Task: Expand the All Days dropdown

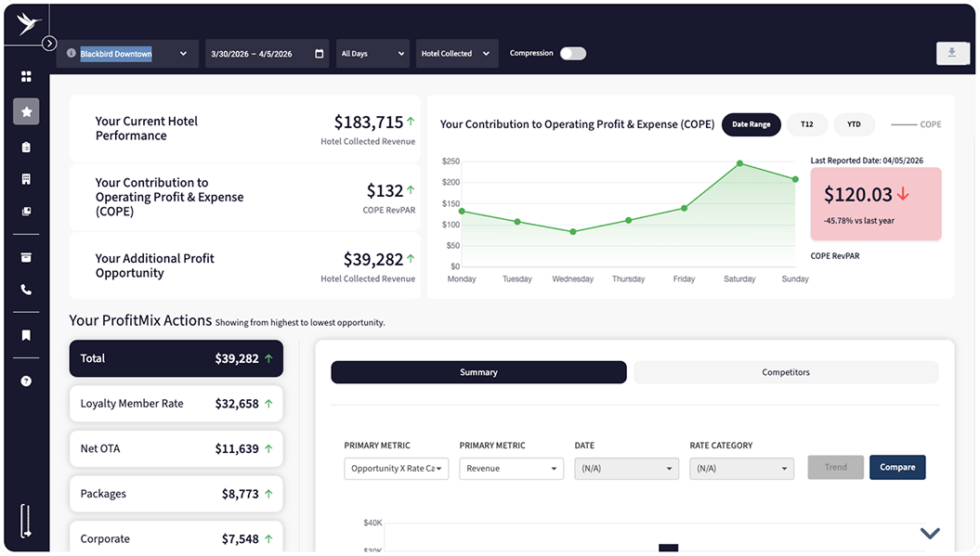Action: (x=372, y=54)
